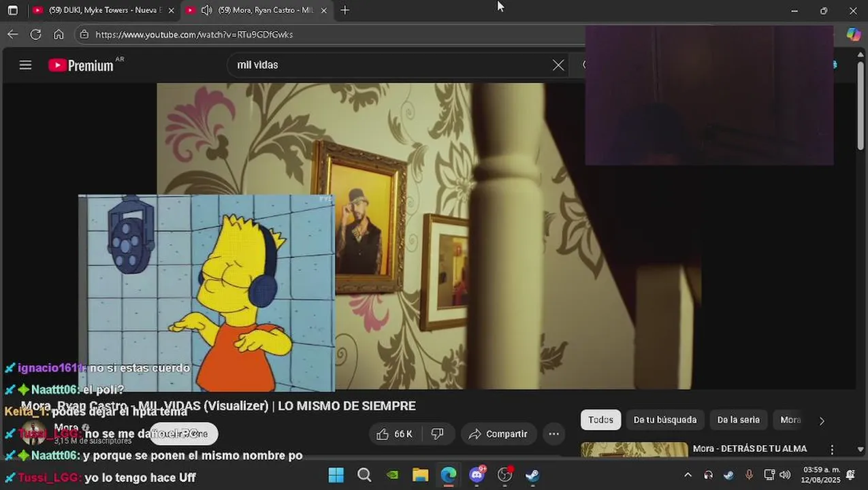
Task: Close the Mora, Ryan Castro tab
Action: tap(323, 10)
